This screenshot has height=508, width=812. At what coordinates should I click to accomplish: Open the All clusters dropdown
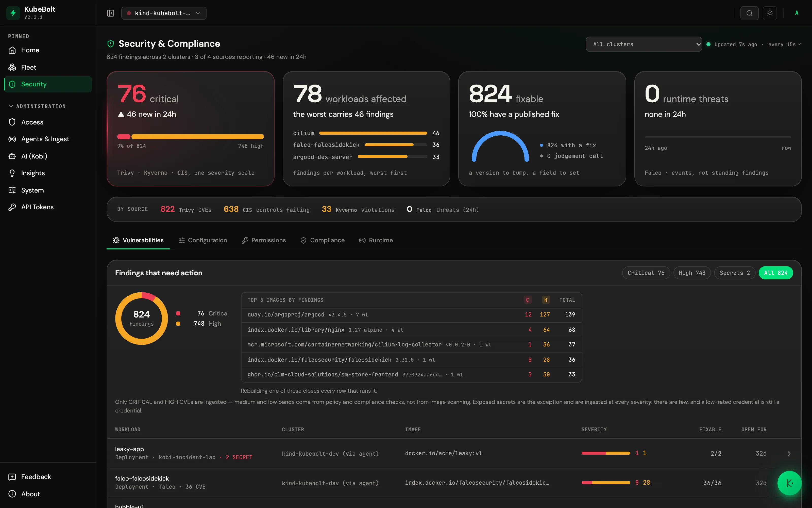point(644,44)
